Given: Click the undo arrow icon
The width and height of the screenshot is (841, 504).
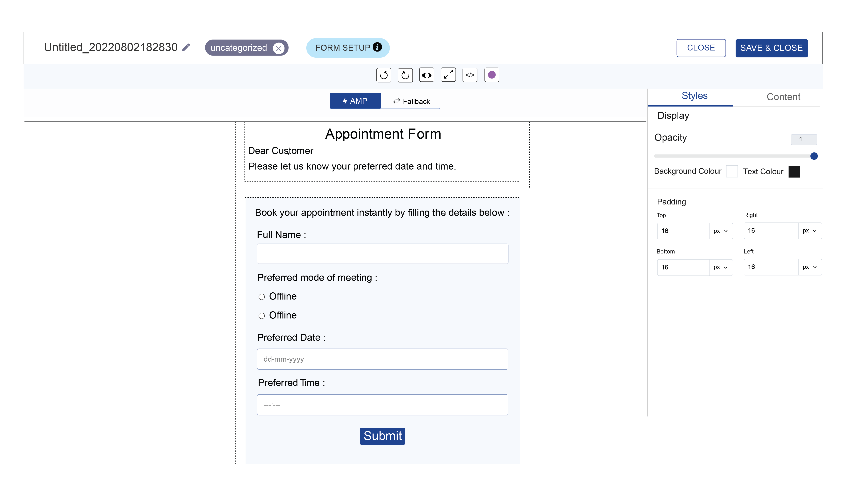Looking at the screenshot, I should 384,75.
